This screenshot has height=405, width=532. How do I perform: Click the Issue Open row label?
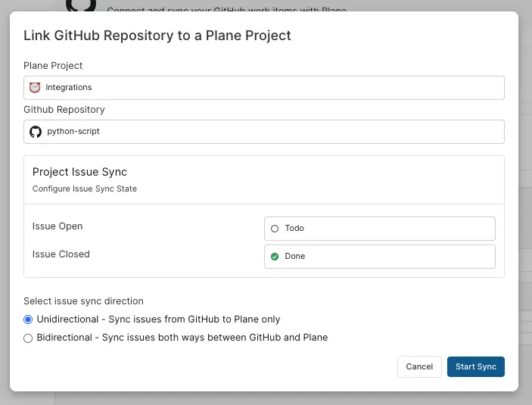point(58,226)
